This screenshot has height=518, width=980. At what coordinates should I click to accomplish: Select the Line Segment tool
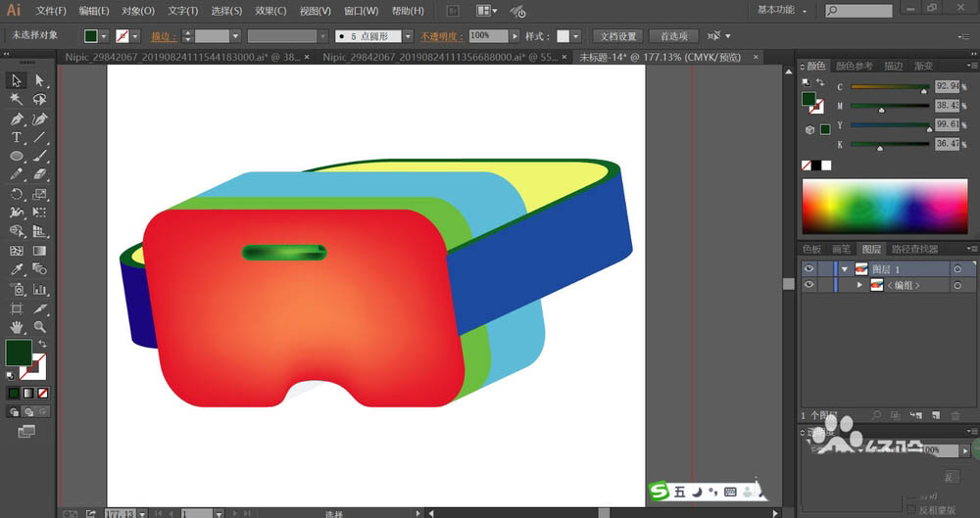[x=40, y=137]
